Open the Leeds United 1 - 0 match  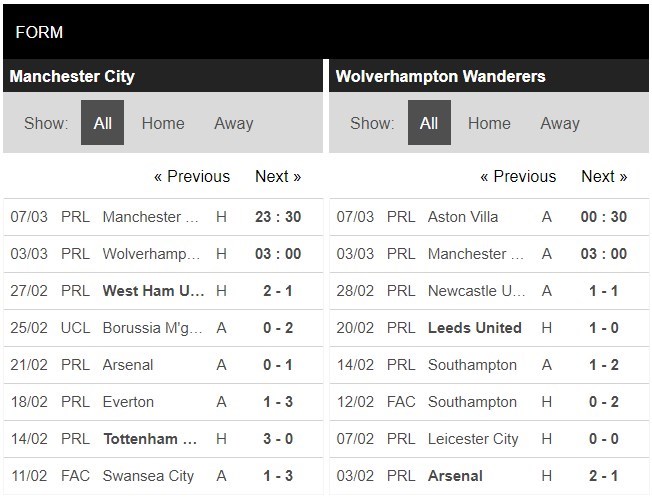click(x=474, y=328)
